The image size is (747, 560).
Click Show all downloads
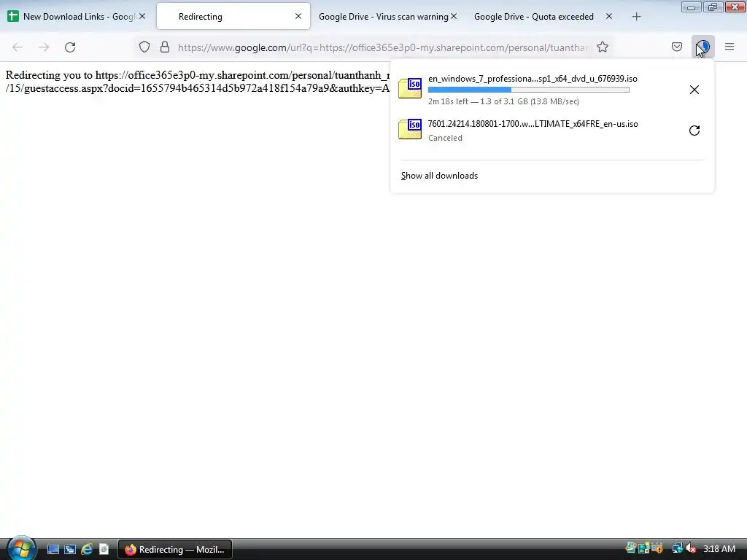439,176
